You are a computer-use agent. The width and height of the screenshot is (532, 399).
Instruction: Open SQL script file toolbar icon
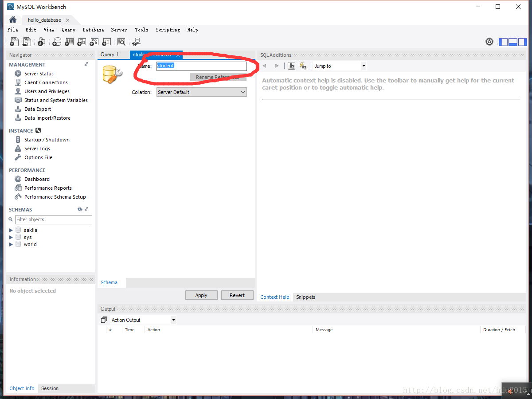[x=27, y=42]
